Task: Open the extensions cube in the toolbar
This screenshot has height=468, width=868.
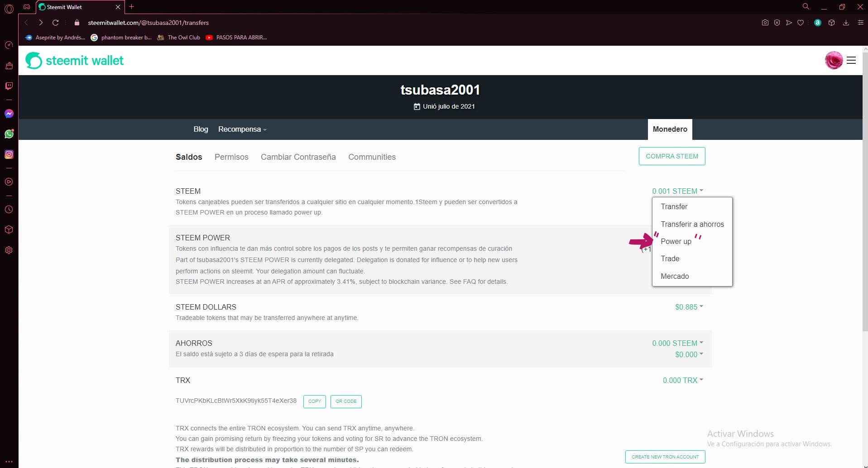Action: (831, 23)
